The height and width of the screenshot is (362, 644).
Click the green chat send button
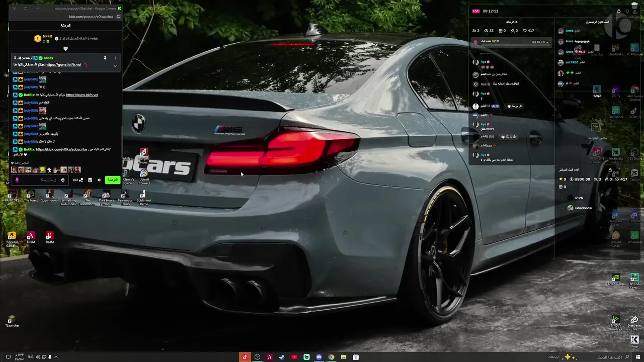[x=113, y=180]
